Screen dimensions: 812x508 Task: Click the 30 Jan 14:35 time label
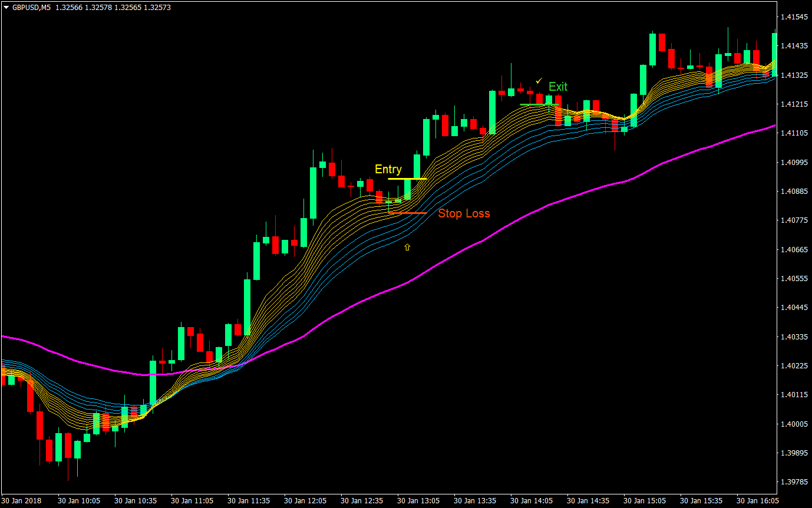[588, 501]
